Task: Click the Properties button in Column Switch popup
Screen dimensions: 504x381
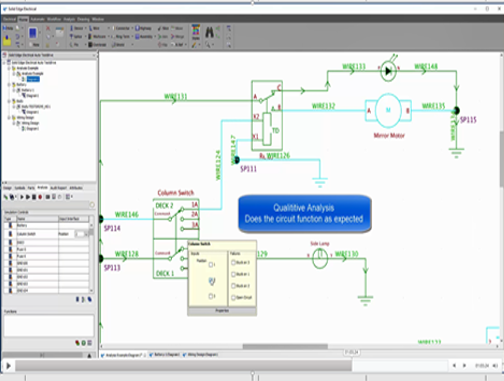Action: click(222, 311)
